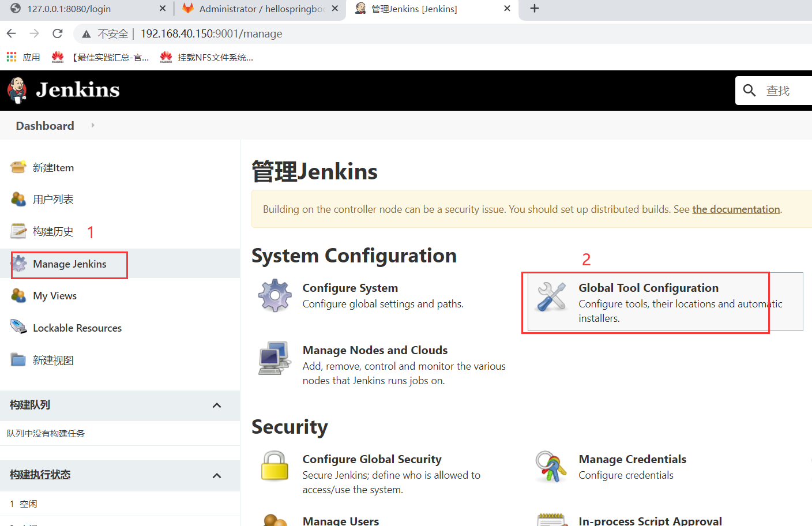812x526 pixels.
Task: Click the 新建视图 folder icon
Action: (x=18, y=360)
